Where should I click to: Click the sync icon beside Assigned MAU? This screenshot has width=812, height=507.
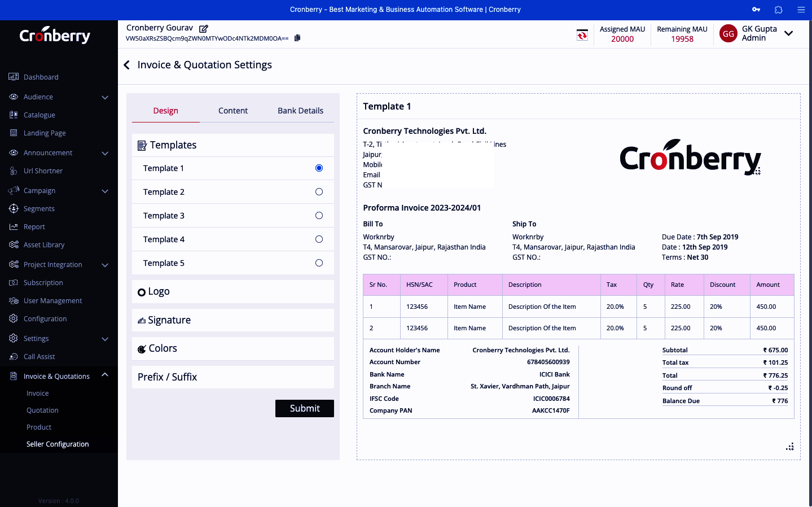(582, 34)
